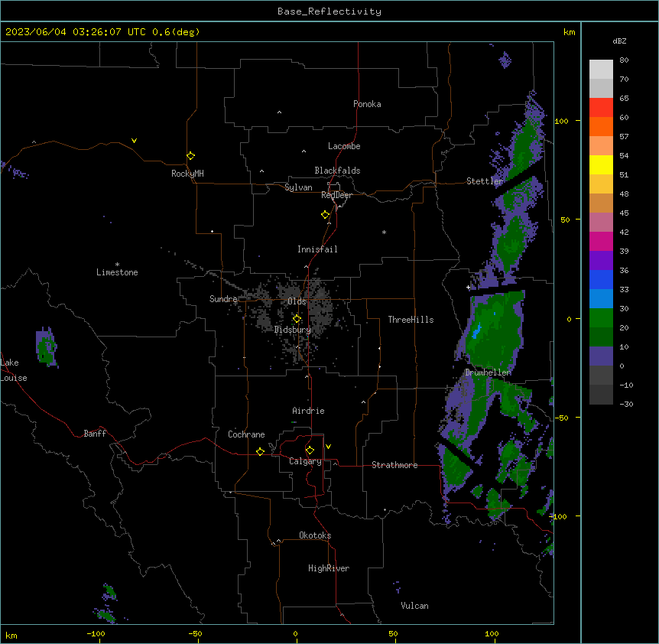Click the 0.6(deg) elevation angle text
The height and width of the screenshot is (644, 659).
tap(176, 32)
